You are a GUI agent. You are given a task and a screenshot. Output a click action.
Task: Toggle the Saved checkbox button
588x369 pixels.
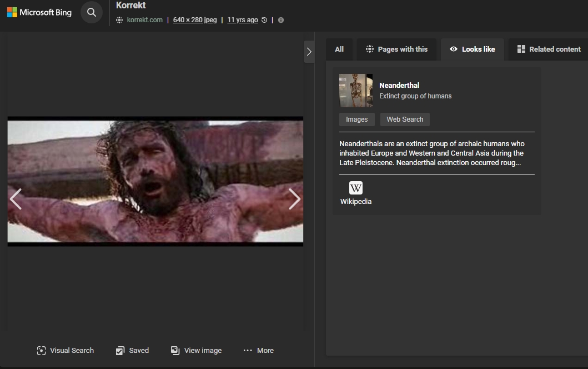[x=132, y=351]
